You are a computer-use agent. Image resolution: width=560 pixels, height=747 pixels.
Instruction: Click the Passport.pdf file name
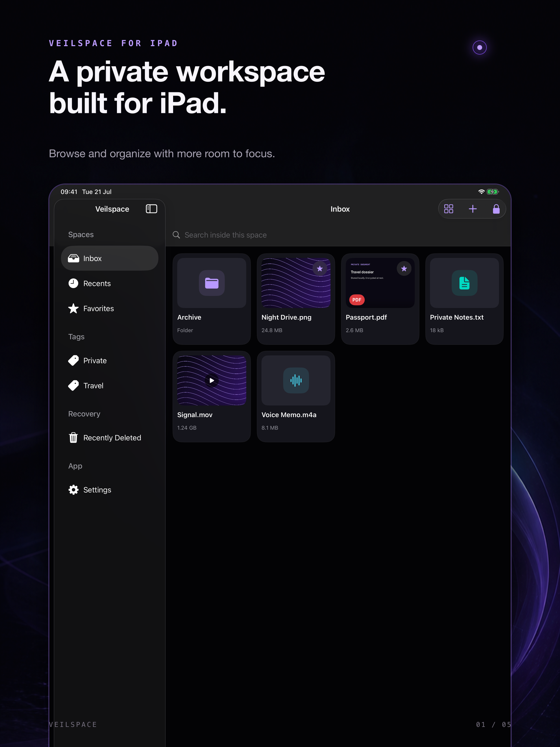pos(366,317)
